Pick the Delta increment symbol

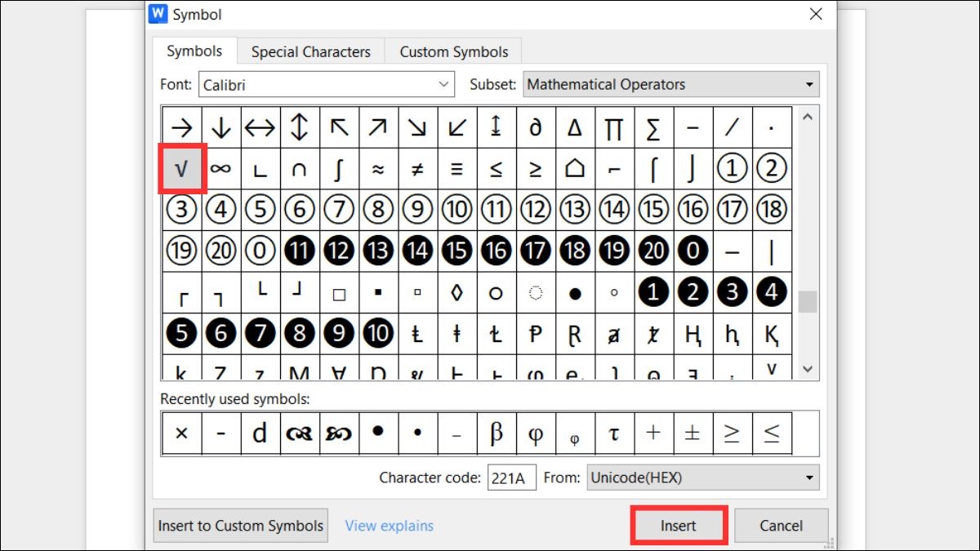[575, 127]
